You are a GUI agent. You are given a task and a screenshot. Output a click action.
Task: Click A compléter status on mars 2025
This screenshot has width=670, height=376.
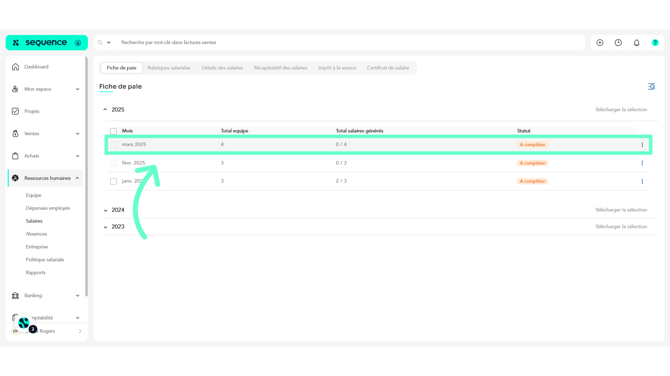[x=532, y=145]
